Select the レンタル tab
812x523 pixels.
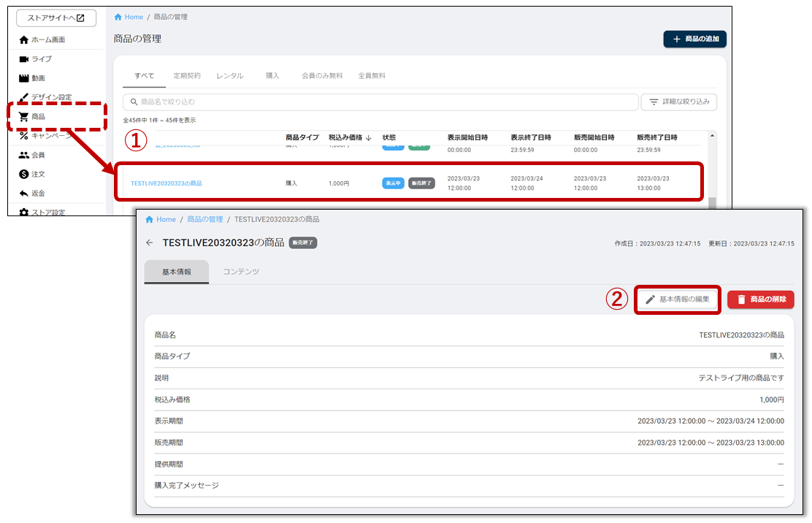[230, 75]
